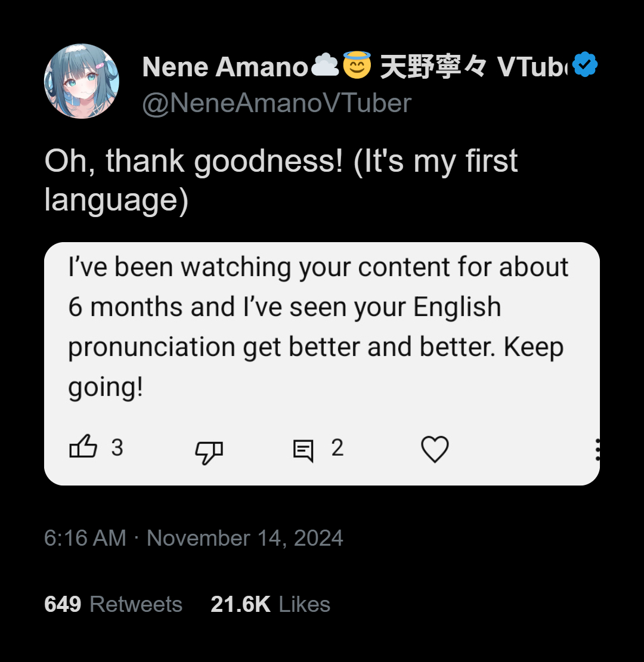Click the November 14, 2024 date

click(244, 538)
